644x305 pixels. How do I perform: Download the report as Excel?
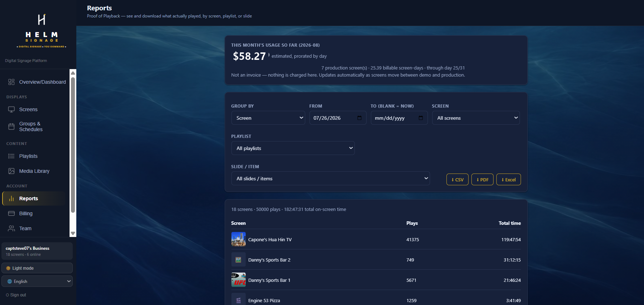(508, 180)
